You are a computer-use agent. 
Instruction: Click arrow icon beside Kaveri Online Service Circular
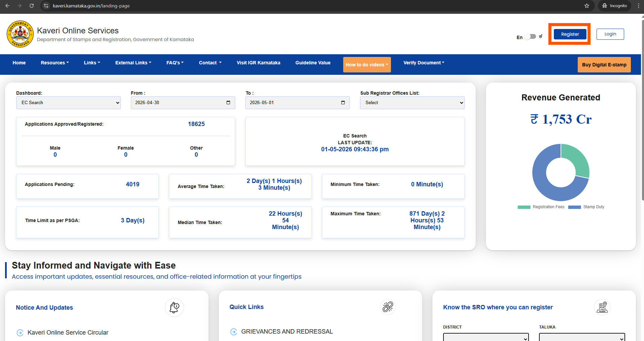[x=20, y=333]
